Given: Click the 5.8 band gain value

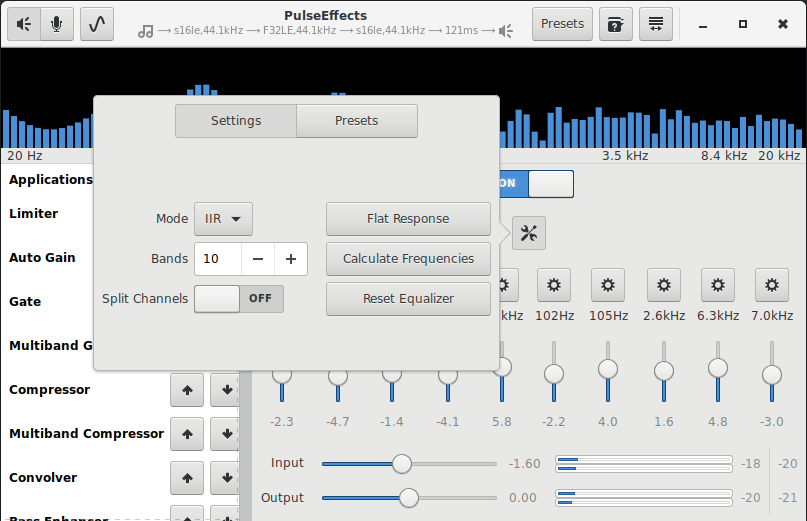Looking at the screenshot, I should click(x=502, y=422).
